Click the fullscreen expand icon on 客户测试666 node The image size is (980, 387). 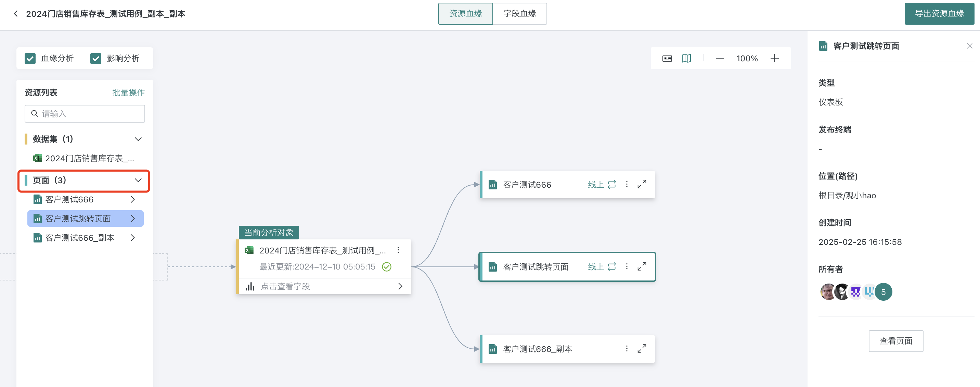642,184
